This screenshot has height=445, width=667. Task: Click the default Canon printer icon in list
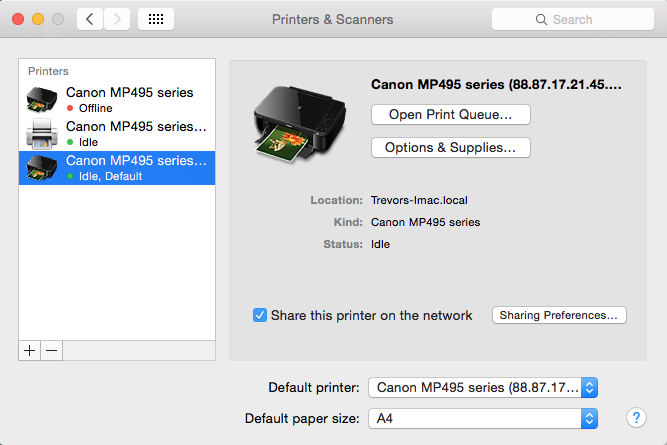(43, 167)
